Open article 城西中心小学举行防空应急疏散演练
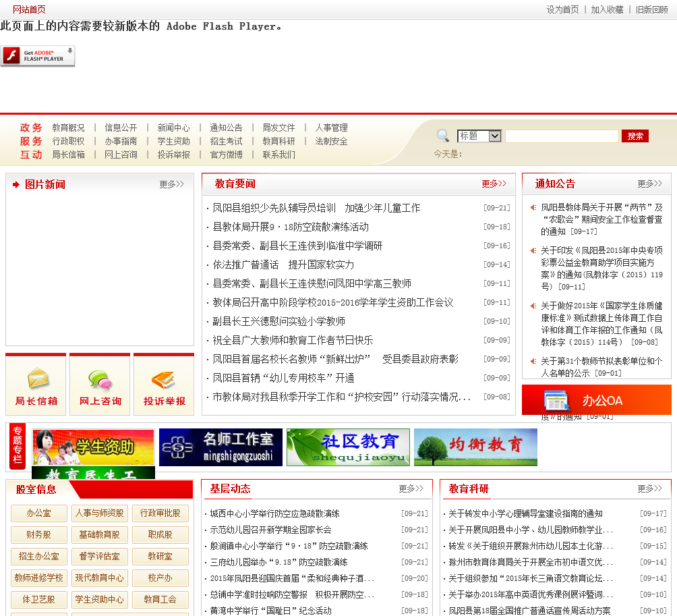 274,513
